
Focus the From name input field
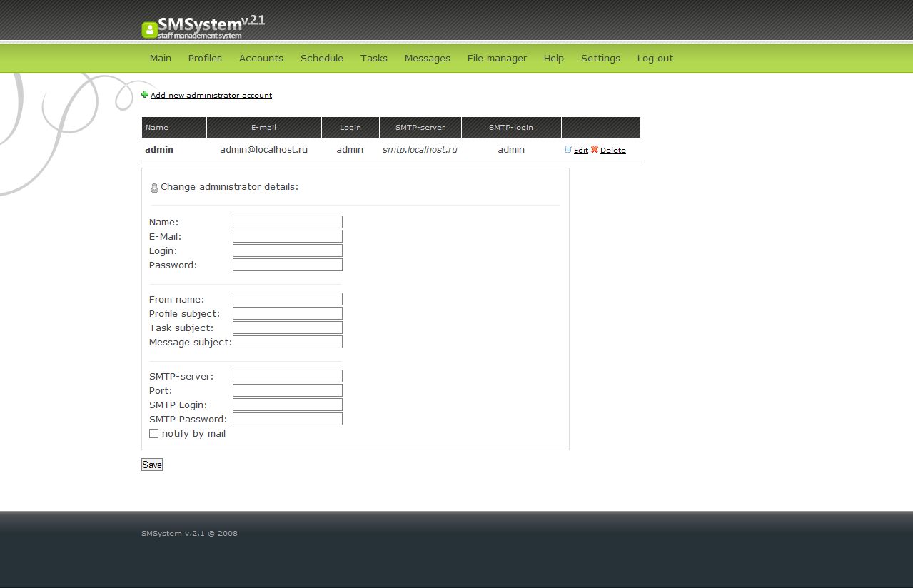click(x=288, y=299)
